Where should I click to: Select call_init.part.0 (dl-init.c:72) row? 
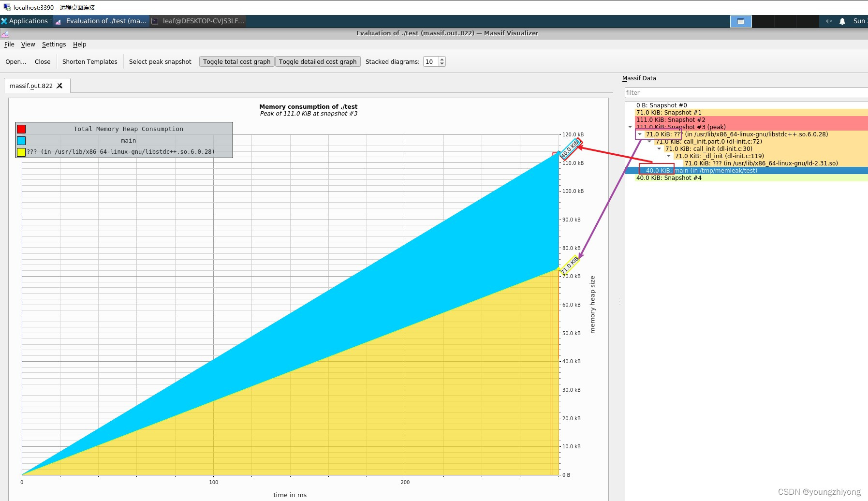pyautogui.click(x=761, y=141)
